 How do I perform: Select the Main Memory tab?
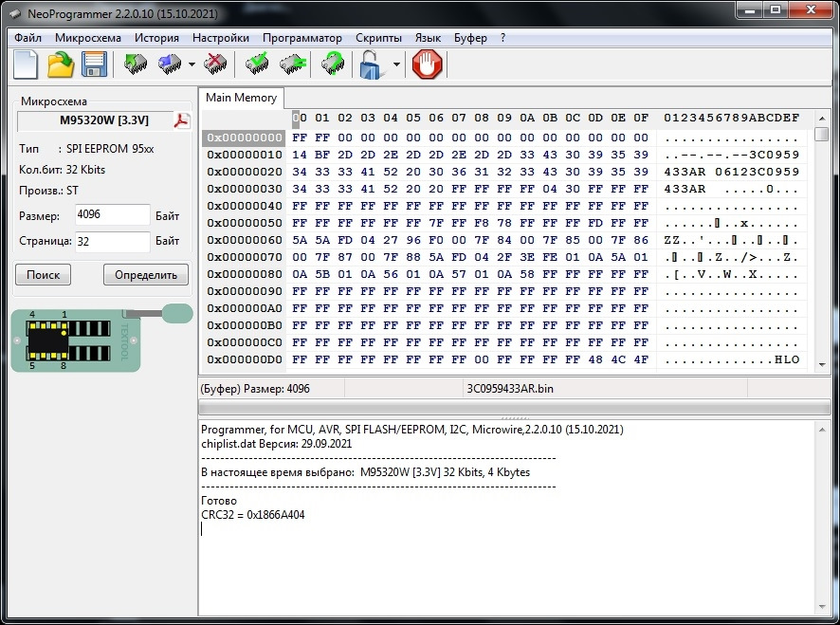[x=241, y=98]
